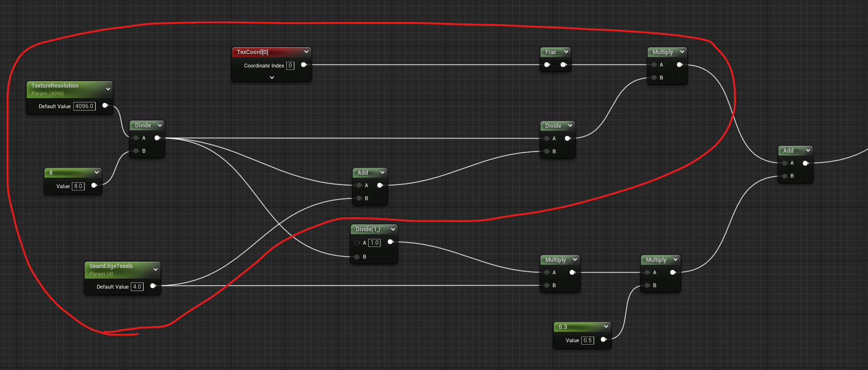Click B input pin of Add fed by SeamEdgeTexels
This screenshot has width=868, height=370.
tap(359, 198)
